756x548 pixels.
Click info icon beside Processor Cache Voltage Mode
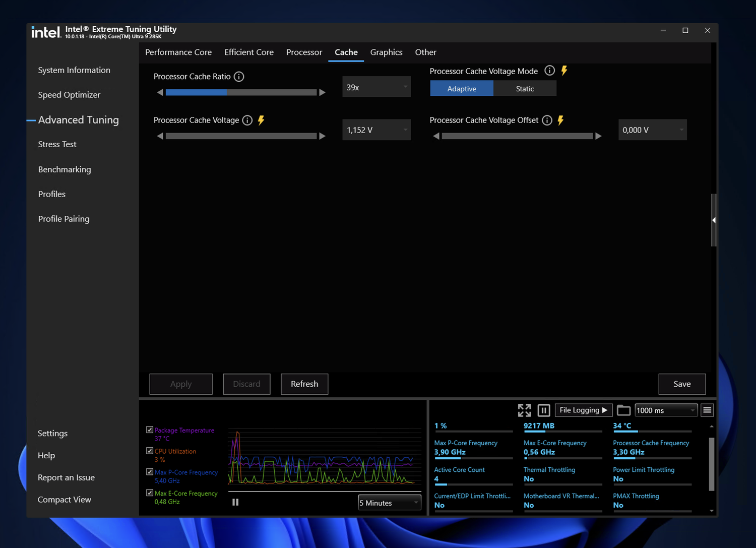(549, 71)
